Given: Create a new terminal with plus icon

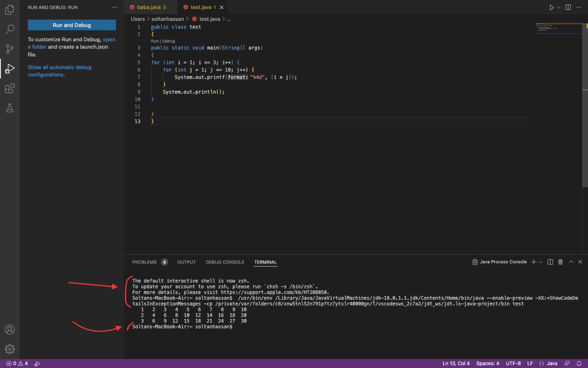Looking at the screenshot, I should tap(534, 262).
